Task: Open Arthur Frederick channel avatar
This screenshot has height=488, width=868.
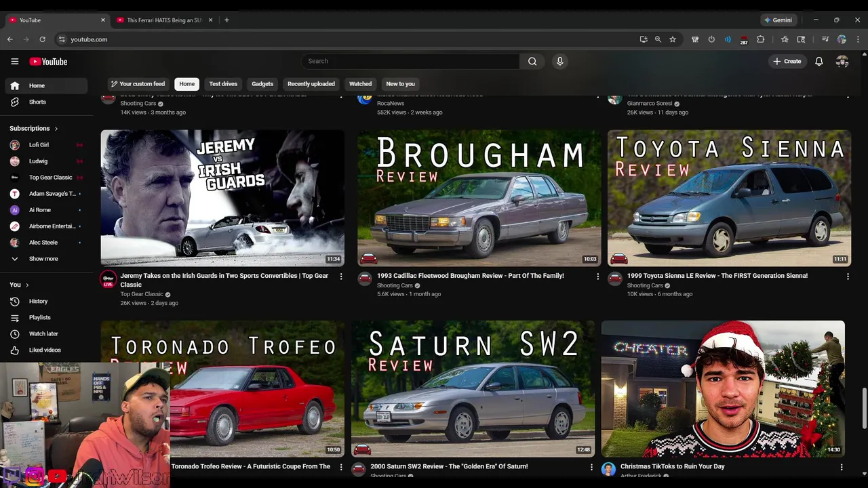Action: click(x=608, y=469)
